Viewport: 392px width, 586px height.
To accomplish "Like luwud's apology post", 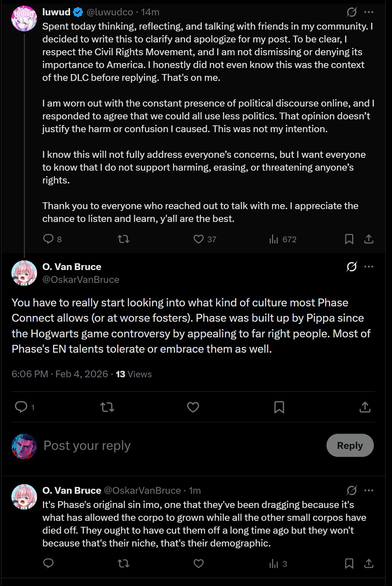I will (198, 239).
